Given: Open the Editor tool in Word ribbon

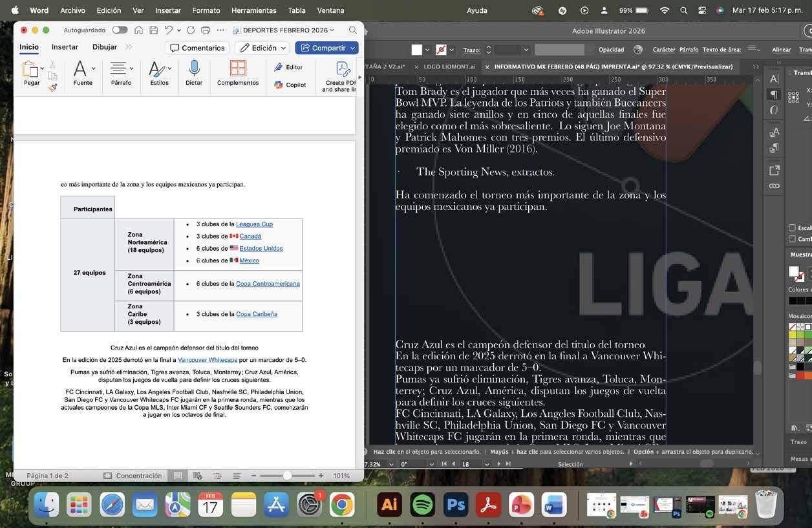Looking at the screenshot, I should coord(288,67).
